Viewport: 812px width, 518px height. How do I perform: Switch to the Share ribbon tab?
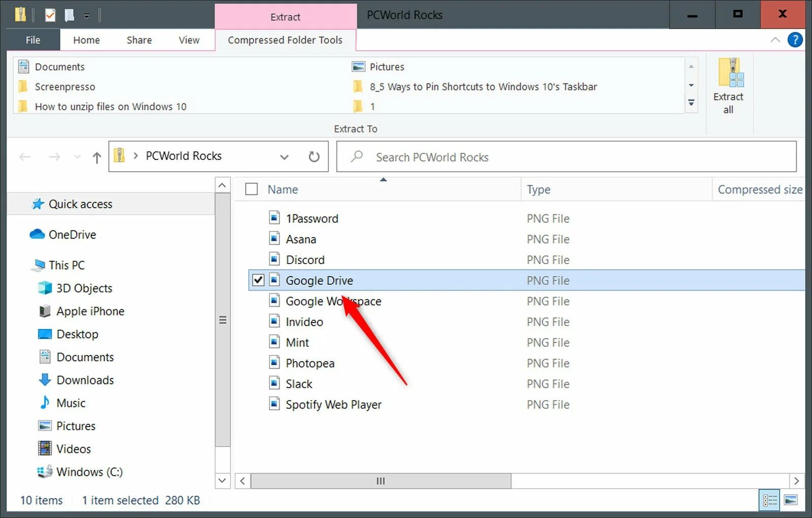pos(139,40)
